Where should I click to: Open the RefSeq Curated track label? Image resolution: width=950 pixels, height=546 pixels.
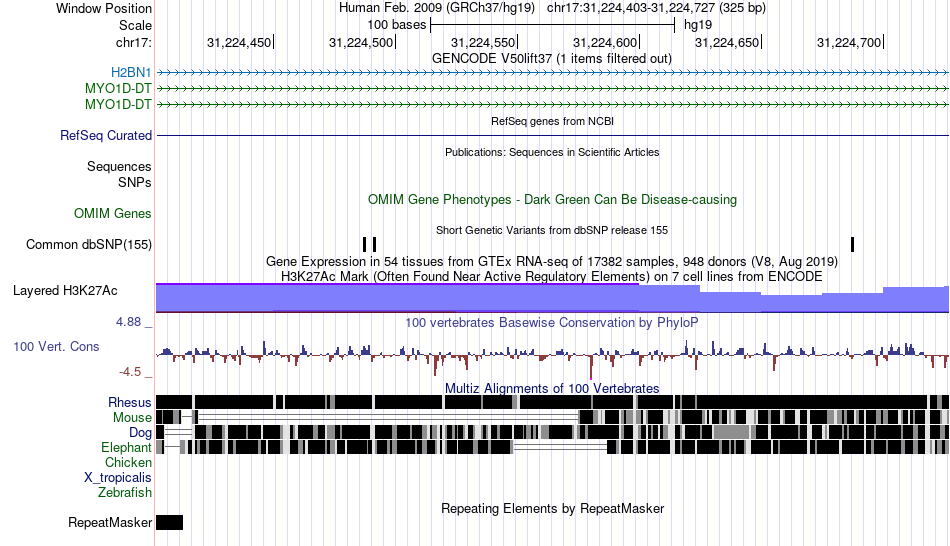click(106, 136)
